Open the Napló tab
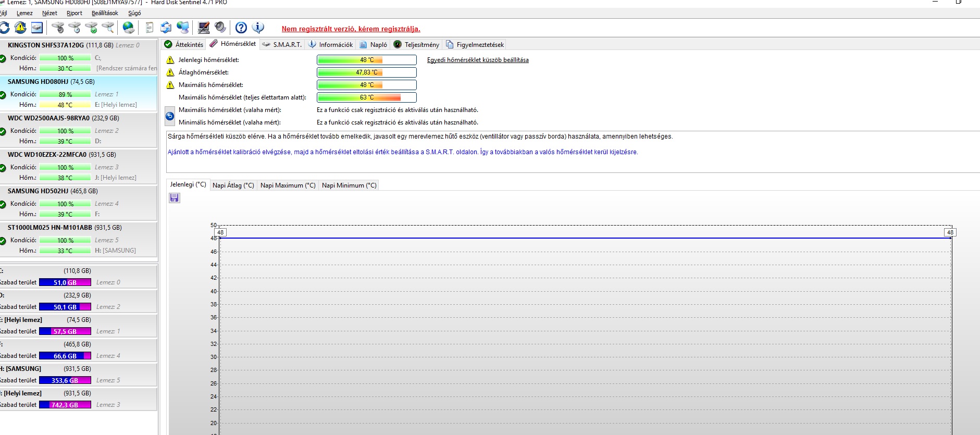The height and width of the screenshot is (435, 980). [373, 45]
